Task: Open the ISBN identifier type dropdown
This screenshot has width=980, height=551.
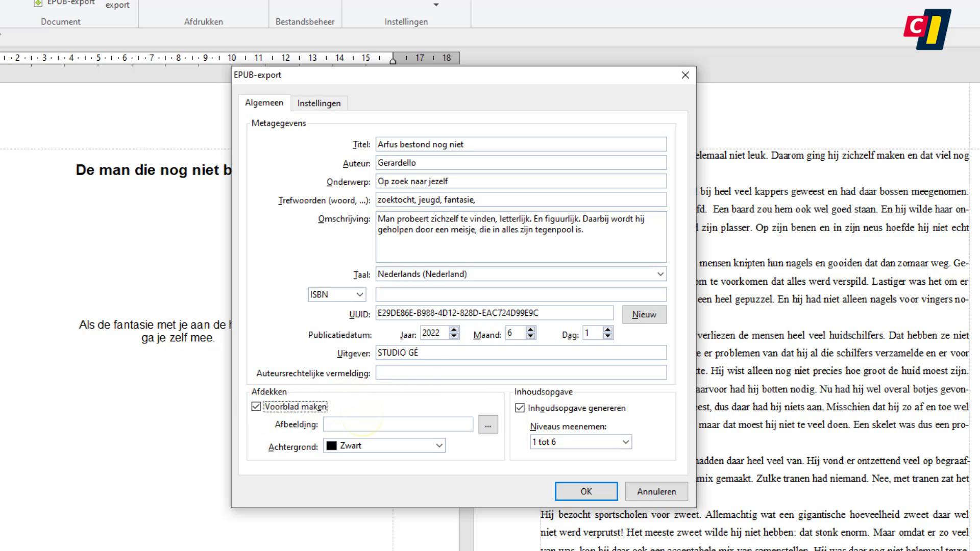Action: coord(360,294)
